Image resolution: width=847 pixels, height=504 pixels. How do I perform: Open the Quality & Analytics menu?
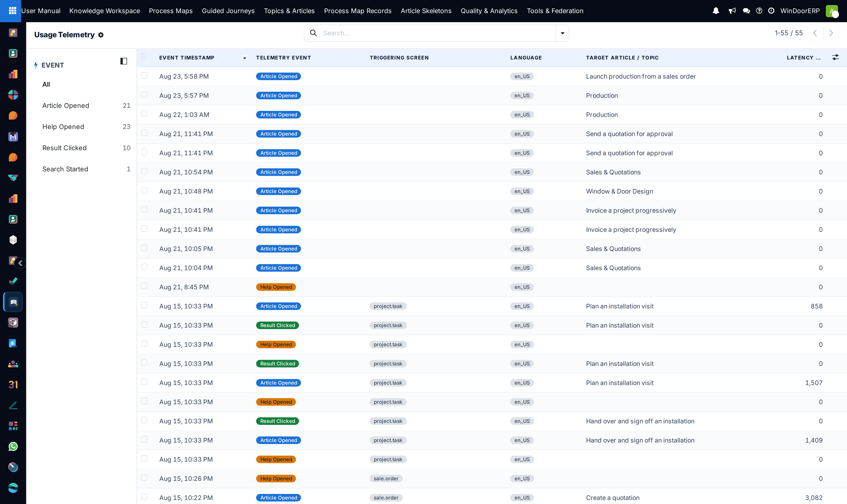(489, 11)
